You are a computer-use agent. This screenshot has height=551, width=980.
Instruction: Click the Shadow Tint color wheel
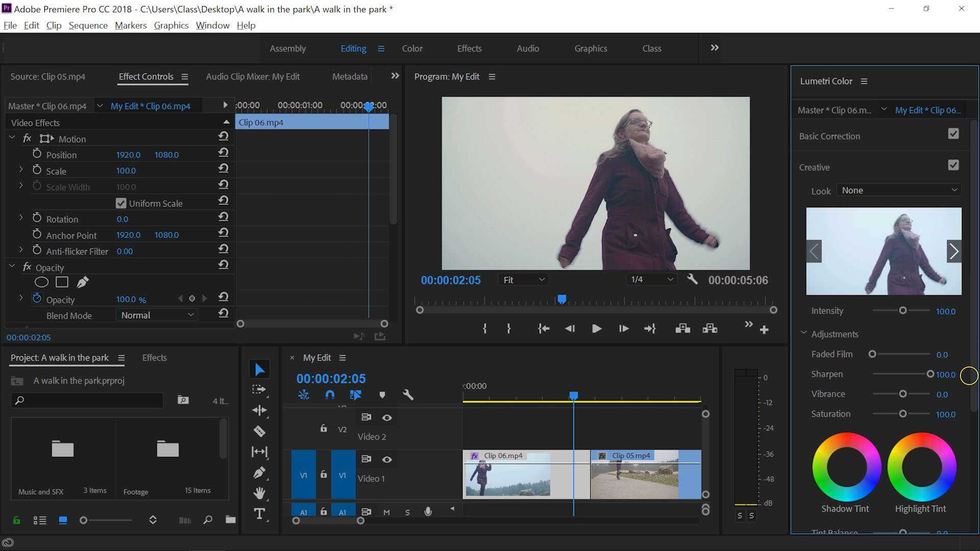846,467
